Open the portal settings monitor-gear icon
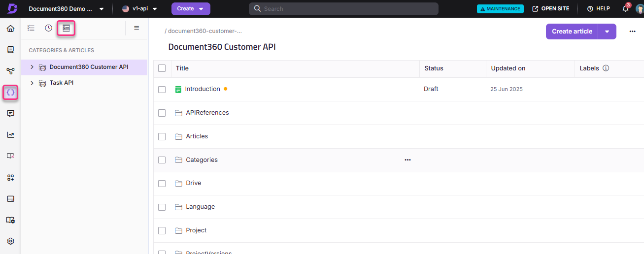 [10, 220]
